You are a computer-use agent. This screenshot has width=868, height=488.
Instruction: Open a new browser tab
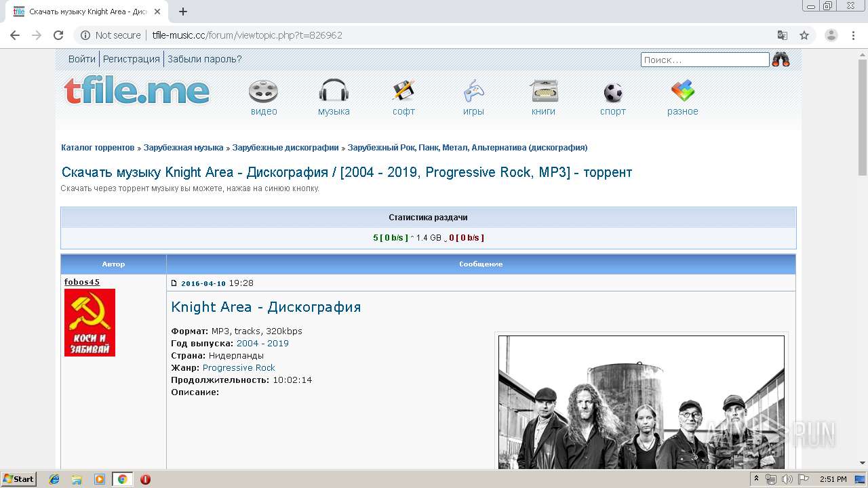(x=183, y=12)
